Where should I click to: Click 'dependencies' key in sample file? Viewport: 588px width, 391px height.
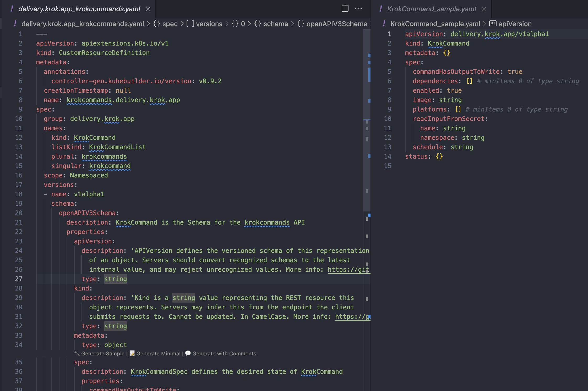click(435, 81)
